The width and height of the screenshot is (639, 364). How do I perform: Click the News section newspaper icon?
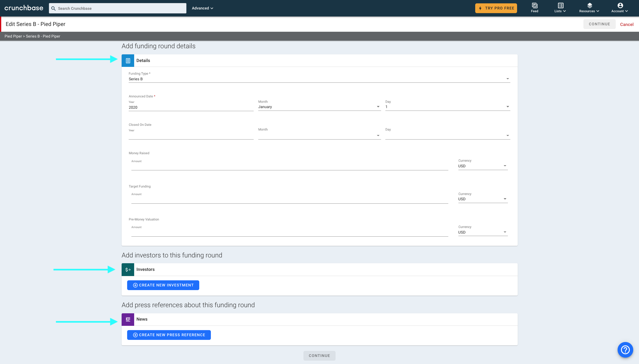pos(128,319)
